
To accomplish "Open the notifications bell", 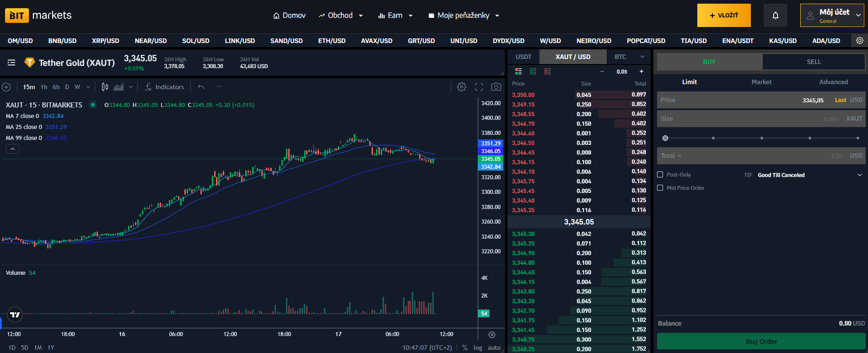I will click(x=775, y=16).
